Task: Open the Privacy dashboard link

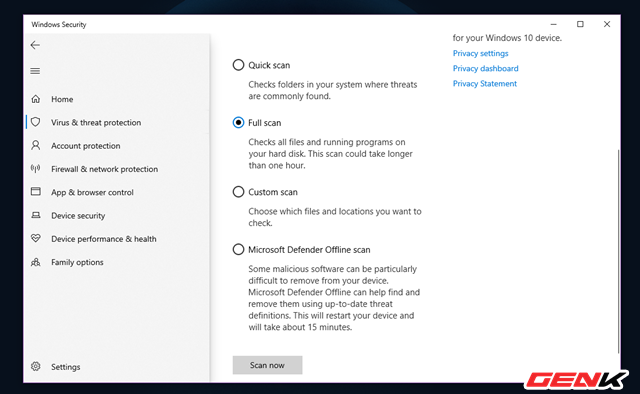Action: tap(485, 69)
